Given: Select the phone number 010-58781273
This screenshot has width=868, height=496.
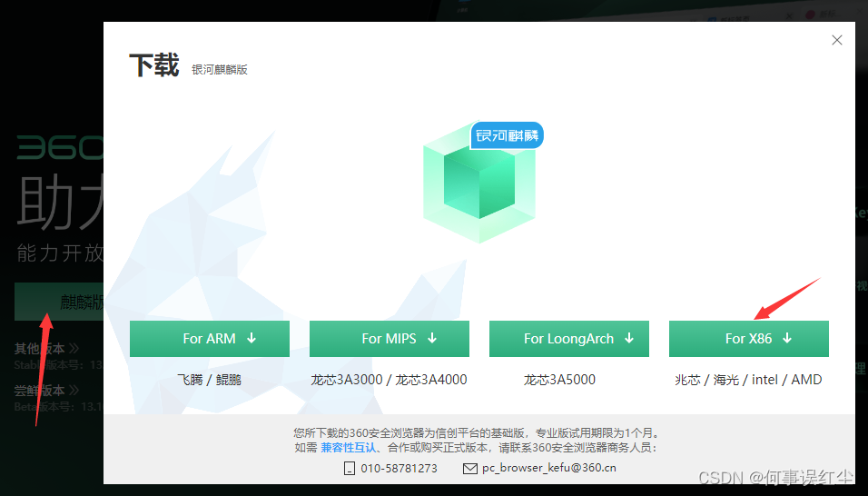Looking at the screenshot, I should [x=399, y=469].
